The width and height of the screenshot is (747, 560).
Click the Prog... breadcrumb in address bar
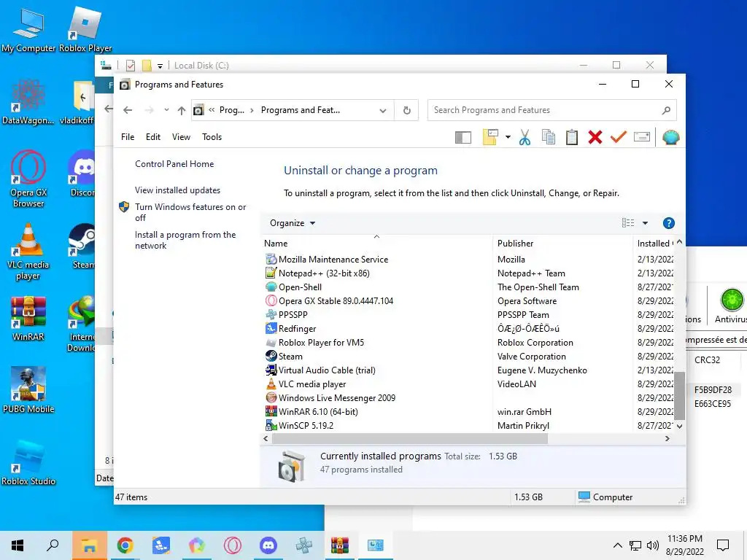(231, 110)
